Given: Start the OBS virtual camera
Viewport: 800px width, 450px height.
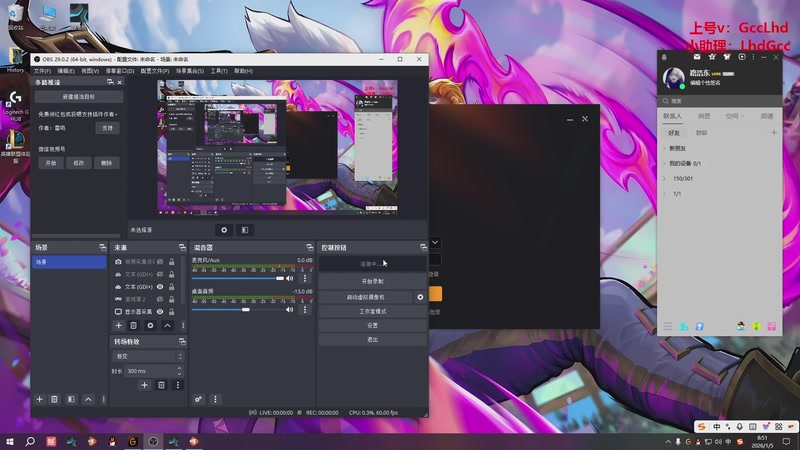Looking at the screenshot, I should click(366, 297).
